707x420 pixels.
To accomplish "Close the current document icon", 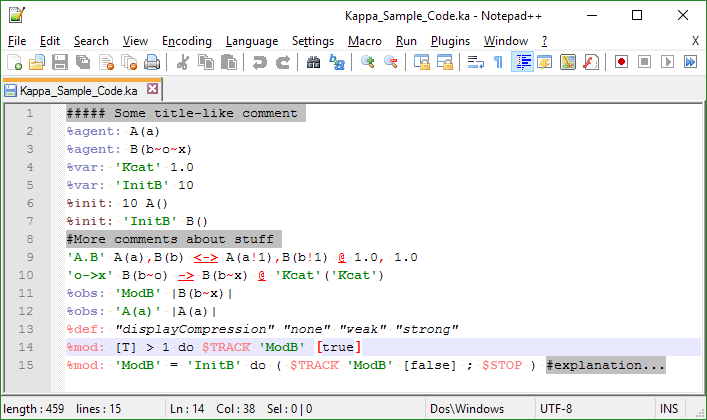I will click(x=106, y=62).
